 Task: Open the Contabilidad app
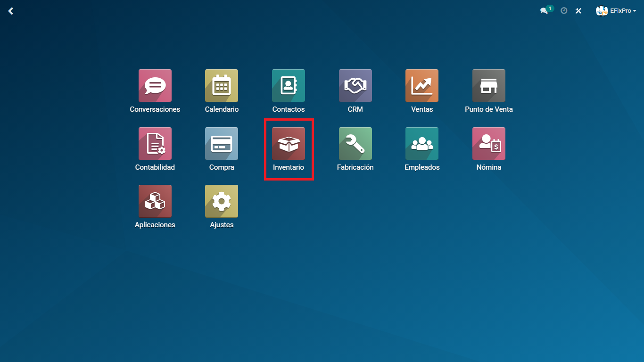155,144
